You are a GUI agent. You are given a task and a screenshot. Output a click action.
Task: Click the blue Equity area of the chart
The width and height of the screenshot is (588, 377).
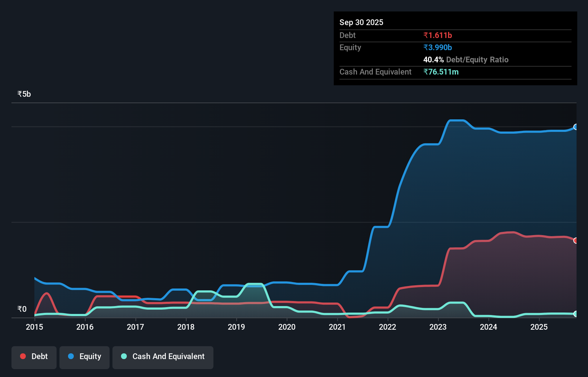483,179
